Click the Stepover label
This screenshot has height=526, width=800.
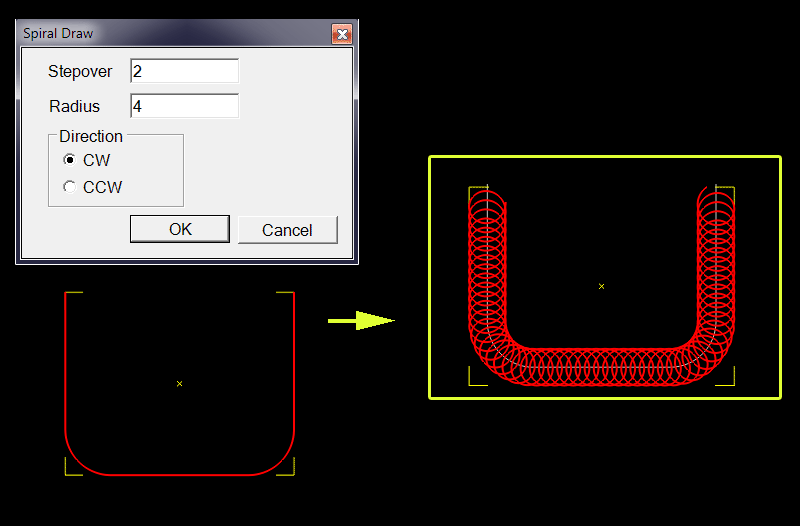coord(80,72)
